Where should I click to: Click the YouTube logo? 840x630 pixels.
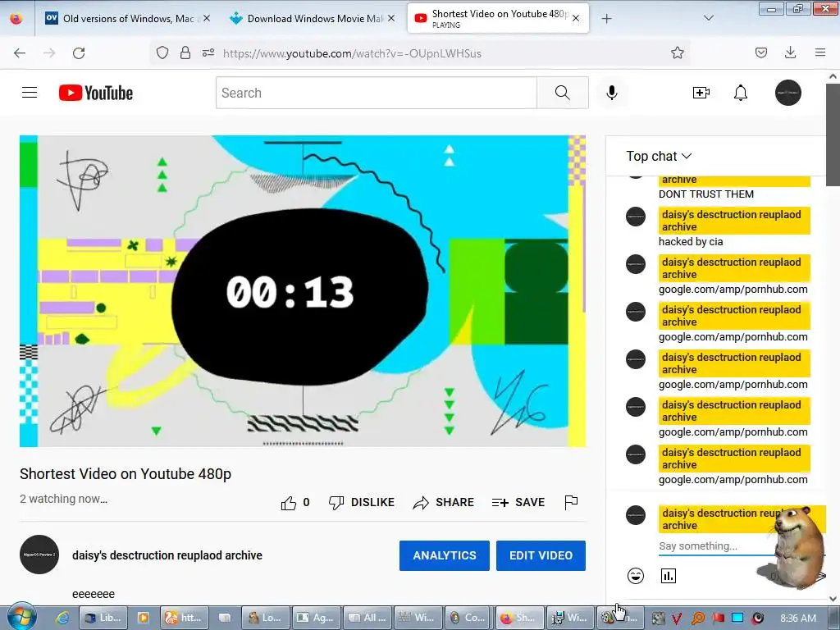[96, 93]
